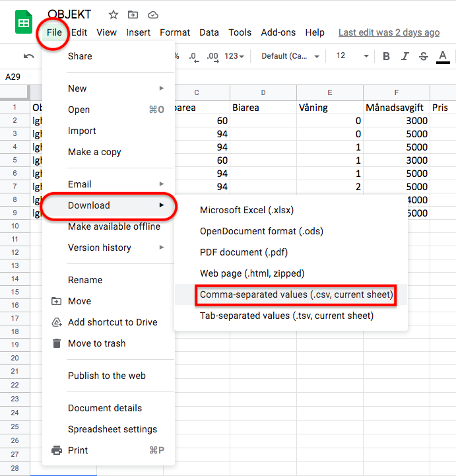
Task: Open the 123 number format dropdown
Action: pyautogui.click(x=234, y=56)
